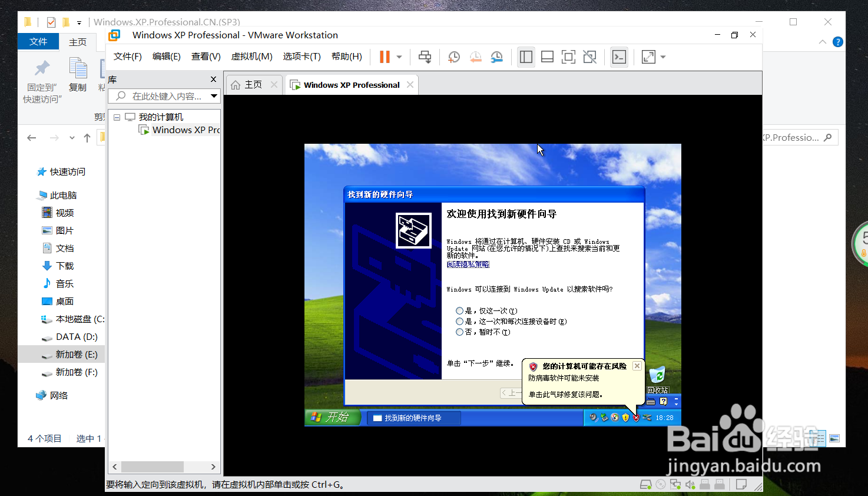The height and width of the screenshot is (496, 868).
Task: Switch to Unity mode icon in toolbar
Action: [x=589, y=57]
